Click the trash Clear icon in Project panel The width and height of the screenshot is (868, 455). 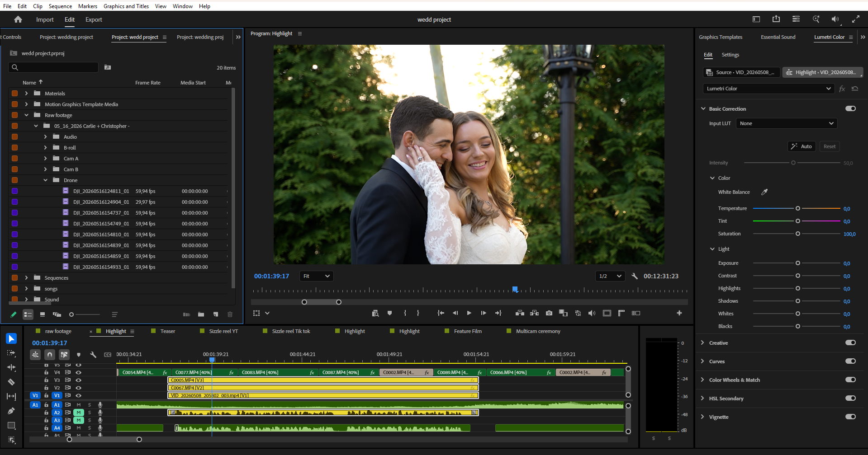pyautogui.click(x=230, y=314)
